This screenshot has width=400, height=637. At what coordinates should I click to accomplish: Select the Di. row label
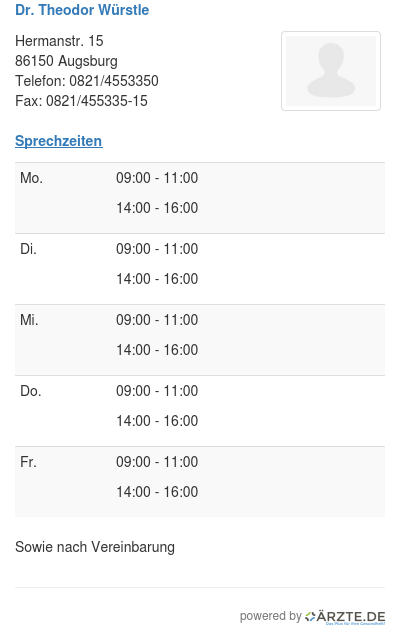click(28, 249)
